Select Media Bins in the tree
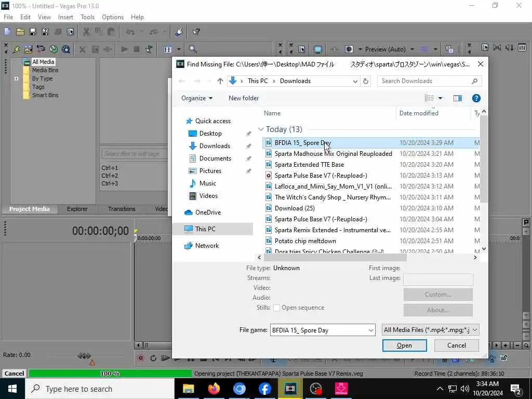The height and width of the screenshot is (399, 532). point(45,70)
